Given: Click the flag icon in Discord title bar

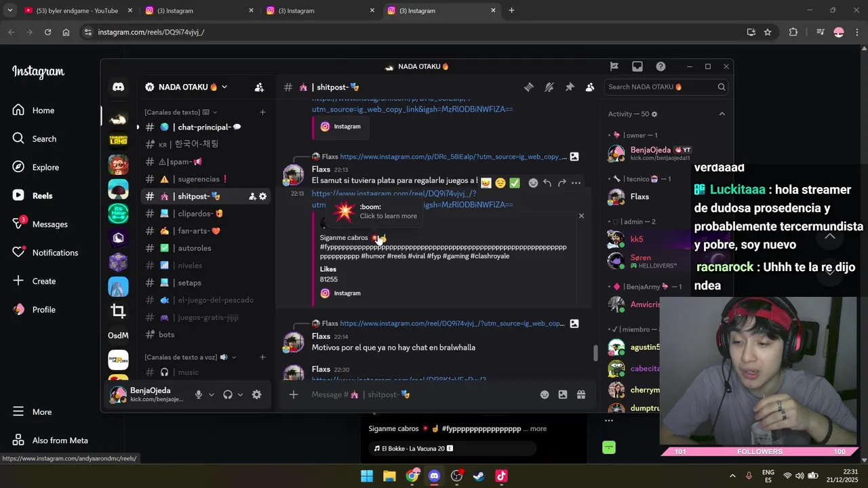Looking at the screenshot, I should (x=614, y=66).
